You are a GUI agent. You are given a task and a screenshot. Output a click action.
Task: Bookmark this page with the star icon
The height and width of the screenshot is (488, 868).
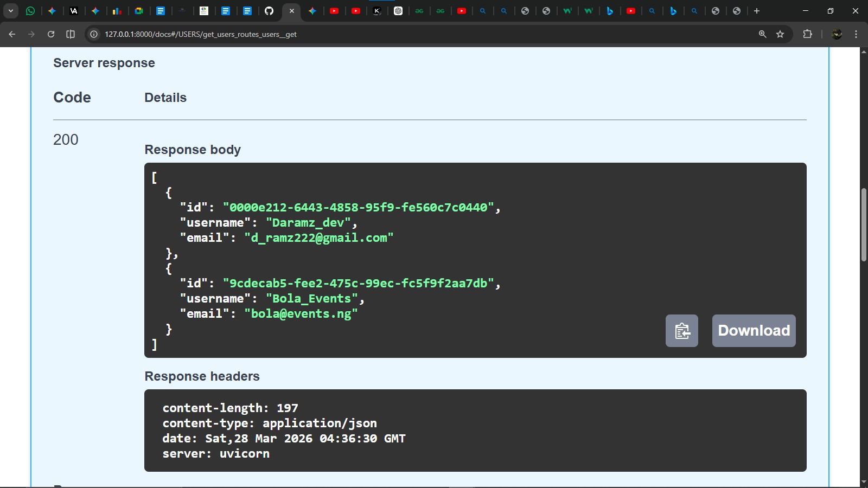pos(780,34)
